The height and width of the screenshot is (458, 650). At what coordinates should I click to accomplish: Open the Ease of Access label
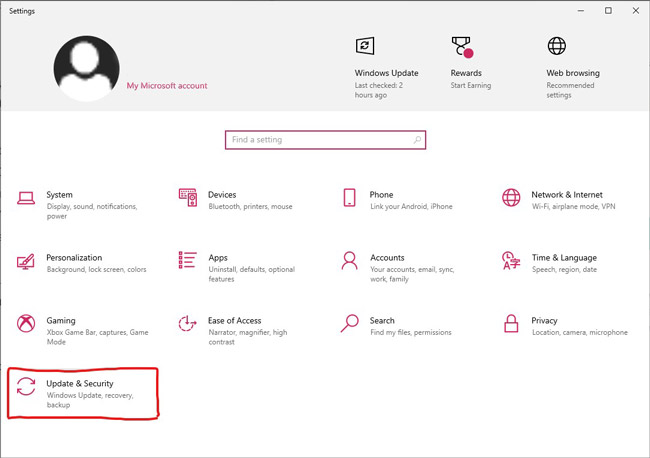click(x=235, y=321)
